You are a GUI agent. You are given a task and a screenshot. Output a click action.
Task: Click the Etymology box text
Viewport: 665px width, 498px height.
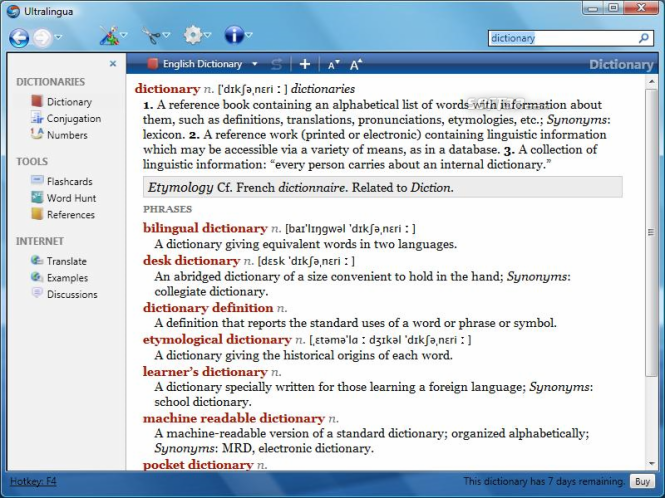(x=301, y=187)
